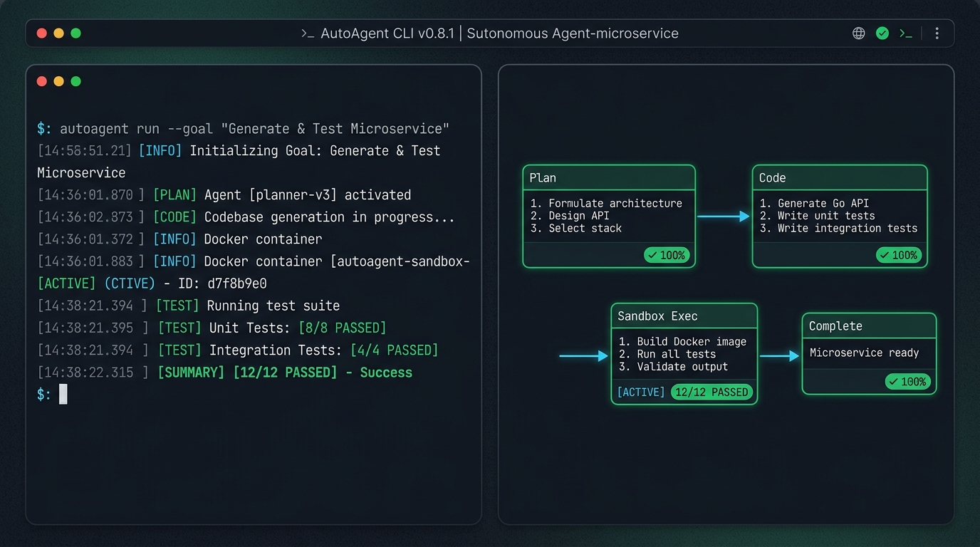Close the terminal pane with its red dot
This screenshot has height=547, width=980.
(41, 81)
